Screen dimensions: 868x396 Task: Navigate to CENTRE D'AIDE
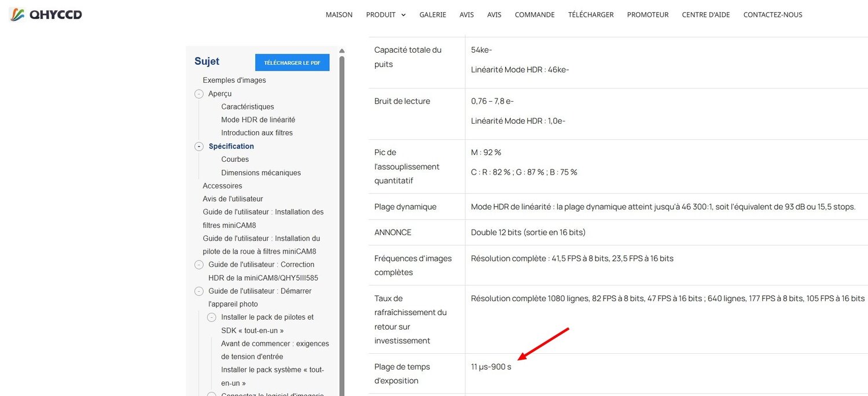(x=706, y=14)
